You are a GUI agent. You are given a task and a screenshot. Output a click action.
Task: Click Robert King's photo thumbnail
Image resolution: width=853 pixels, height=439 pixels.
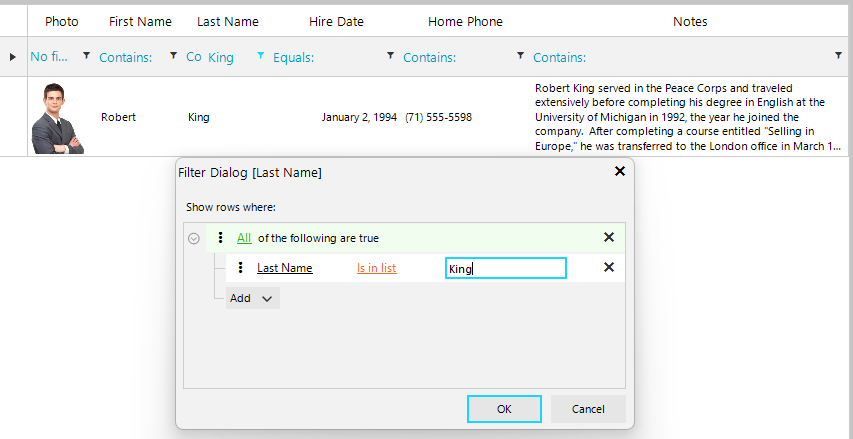57,118
